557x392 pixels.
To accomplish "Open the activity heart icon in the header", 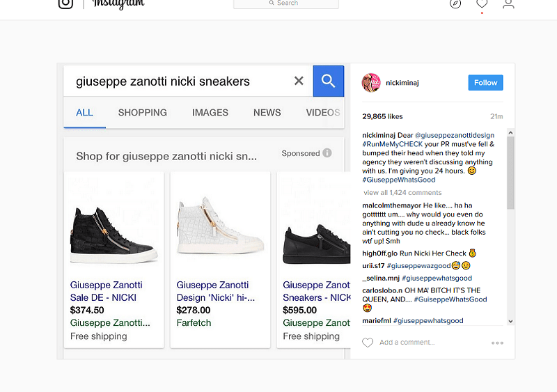I will (482, 4).
